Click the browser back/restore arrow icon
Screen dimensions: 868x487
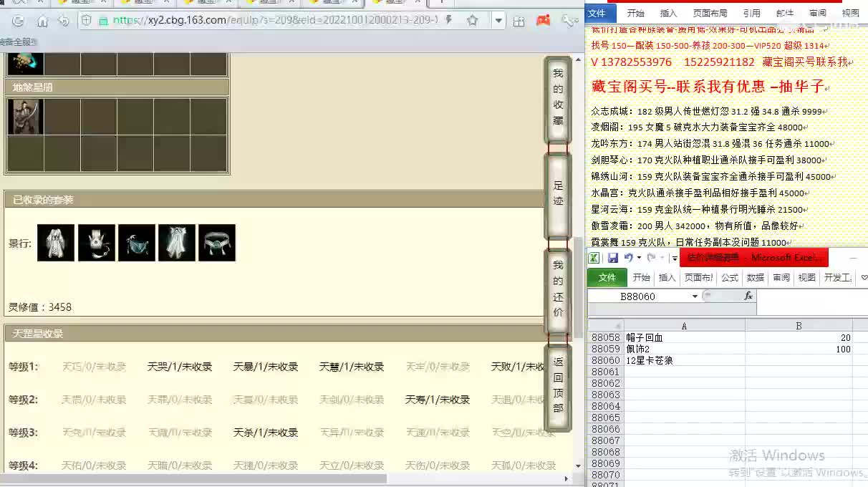[64, 21]
